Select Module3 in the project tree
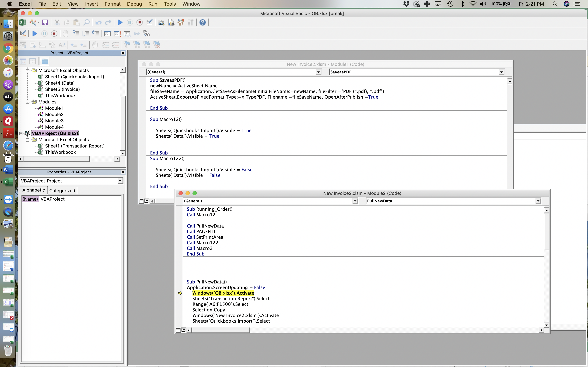 tap(54, 121)
